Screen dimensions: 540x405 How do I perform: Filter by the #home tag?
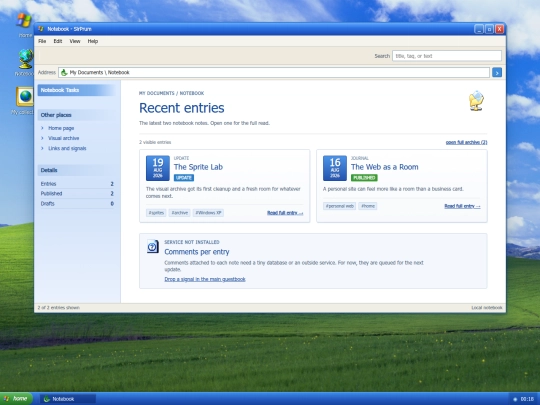pos(368,206)
